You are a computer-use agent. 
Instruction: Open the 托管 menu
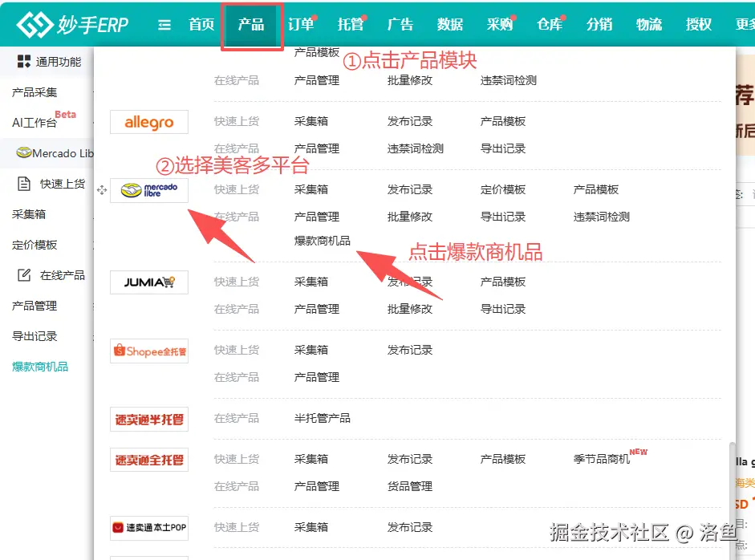351,24
